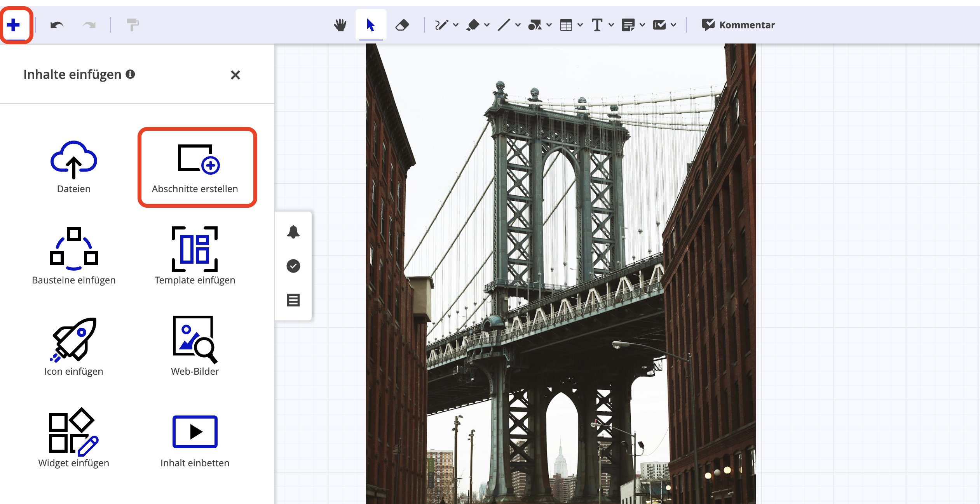Screen dimensions: 980x504
Task: Close the Inhalte einfügen panel
Action: click(x=235, y=75)
